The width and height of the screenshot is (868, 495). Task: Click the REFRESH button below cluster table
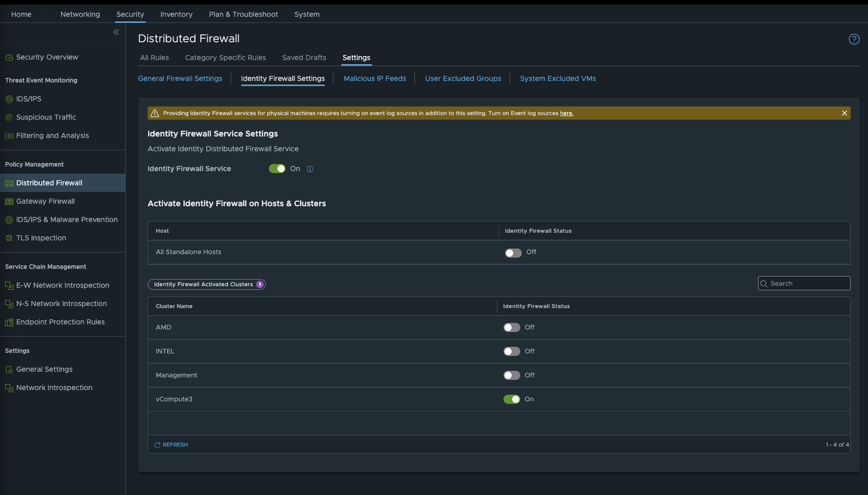click(172, 445)
